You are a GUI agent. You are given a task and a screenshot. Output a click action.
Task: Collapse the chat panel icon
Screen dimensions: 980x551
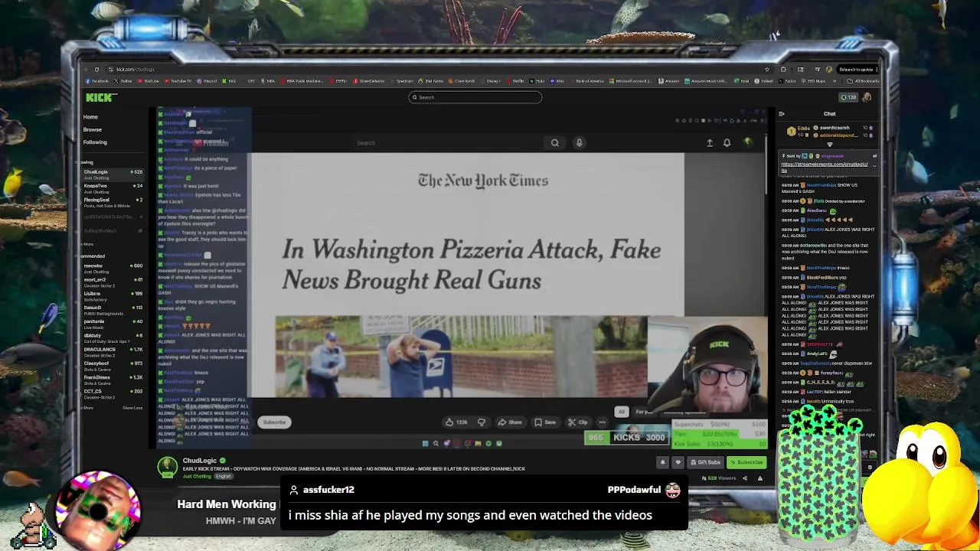782,114
